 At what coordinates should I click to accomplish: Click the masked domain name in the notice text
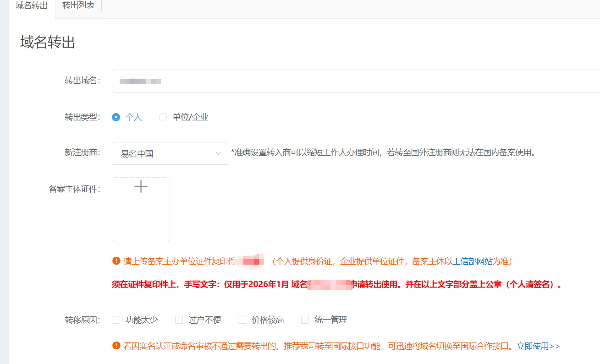pyautogui.click(x=330, y=285)
